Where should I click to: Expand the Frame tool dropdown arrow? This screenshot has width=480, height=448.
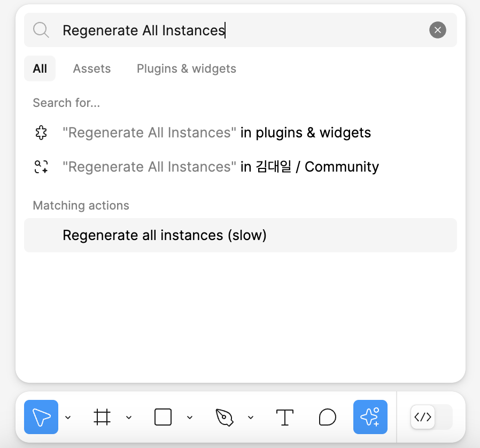129,417
